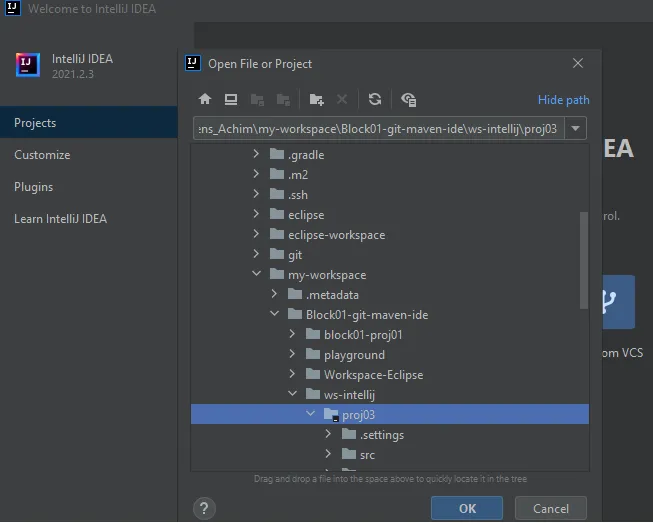Collapse the proj03 folder
The height and width of the screenshot is (523, 653).
pyautogui.click(x=311, y=414)
